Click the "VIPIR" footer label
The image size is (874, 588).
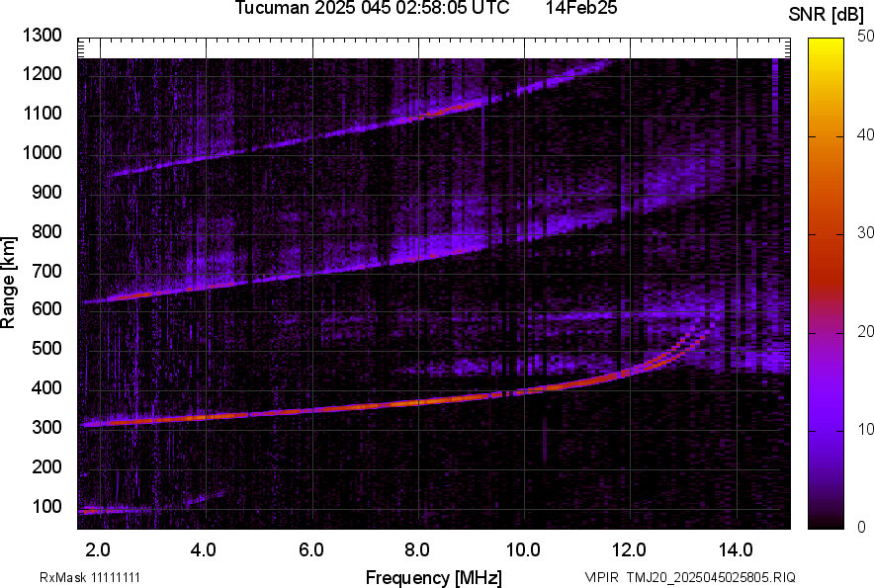point(601,577)
